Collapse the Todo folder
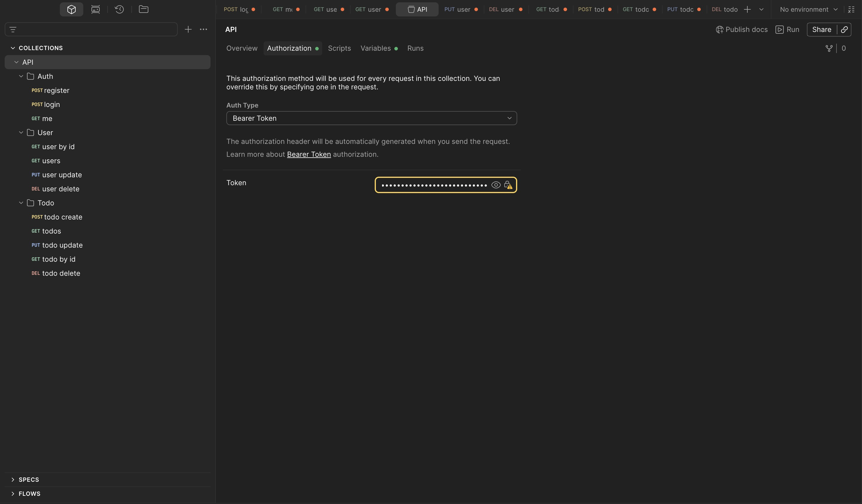862x504 pixels. pos(21,203)
